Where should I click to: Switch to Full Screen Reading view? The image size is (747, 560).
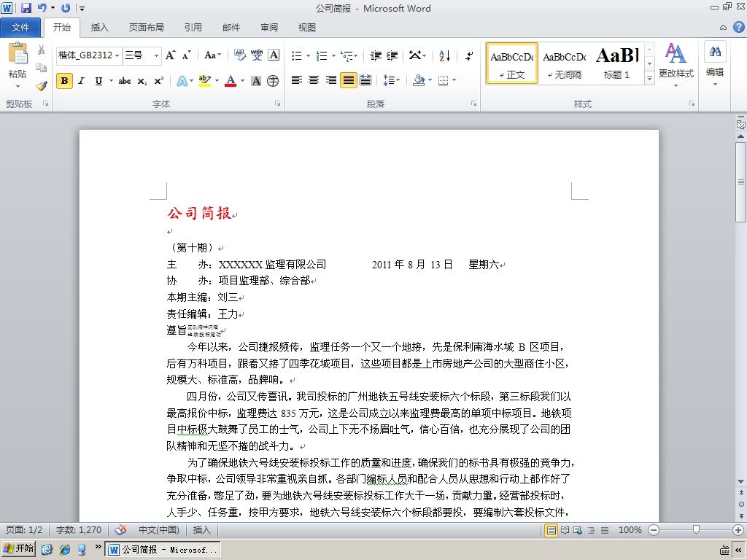[565, 530]
